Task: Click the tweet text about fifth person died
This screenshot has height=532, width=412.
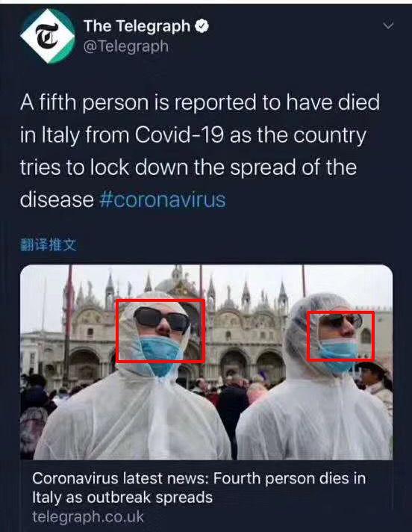Action: tap(200, 151)
